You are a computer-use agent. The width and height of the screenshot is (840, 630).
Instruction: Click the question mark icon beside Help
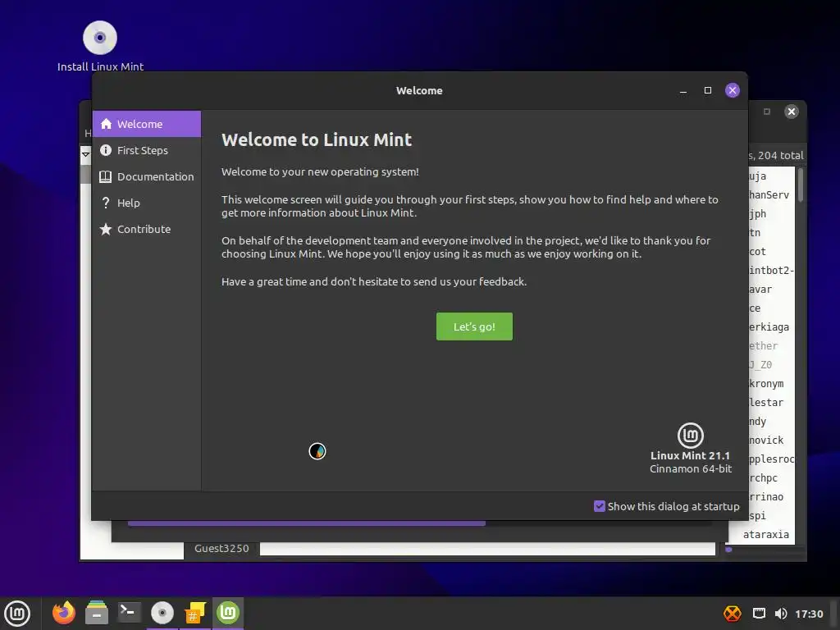click(x=106, y=203)
